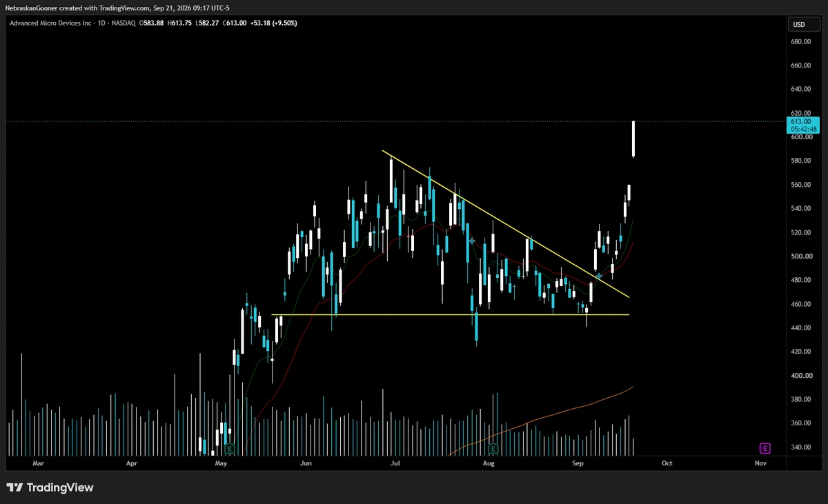Image resolution: width=828 pixels, height=504 pixels.
Task: Click the close value C613.00 in the legend
Action: [233, 23]
